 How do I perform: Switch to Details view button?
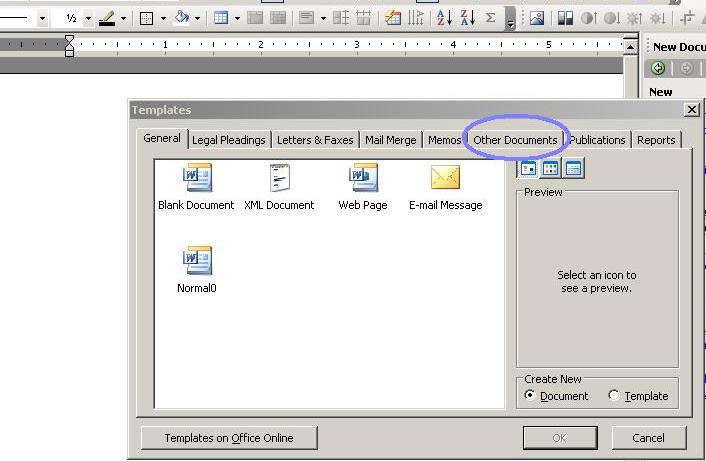point(573,169)
